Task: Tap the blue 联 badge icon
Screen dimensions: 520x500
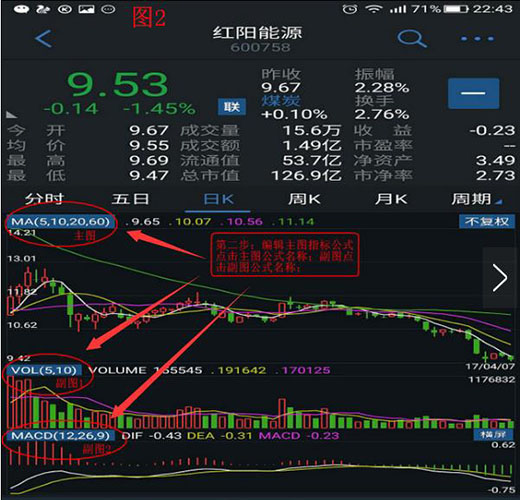Action: click(x=232, y=107)
